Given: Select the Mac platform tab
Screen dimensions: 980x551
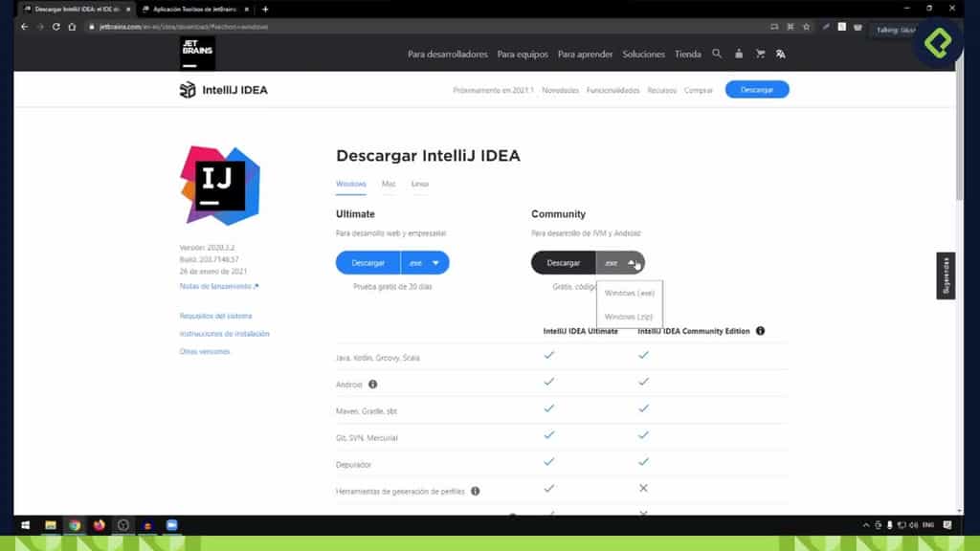Looking at the screenshot, I should [389, 185].
